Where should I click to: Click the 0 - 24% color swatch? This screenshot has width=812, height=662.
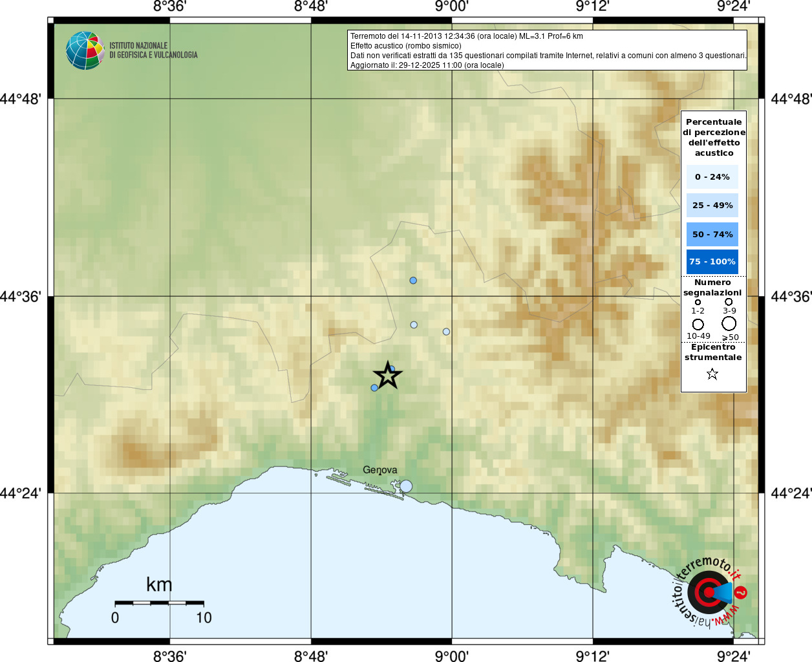pos(712,177)
